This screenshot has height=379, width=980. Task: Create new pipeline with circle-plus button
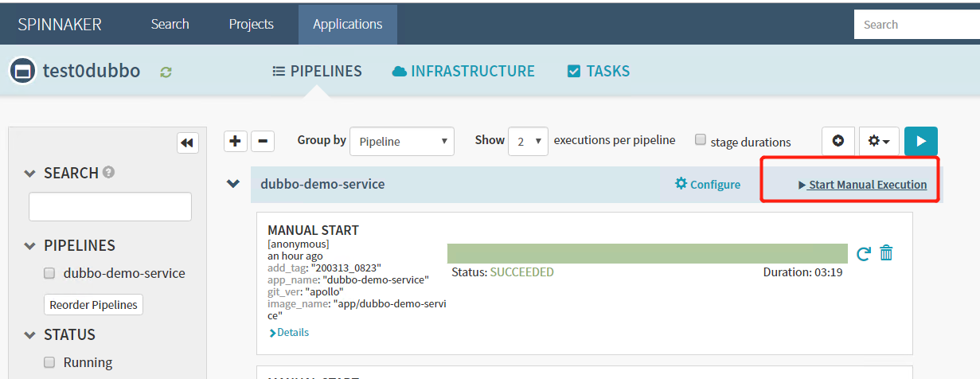pyautogui.click(x=837, y=141)
